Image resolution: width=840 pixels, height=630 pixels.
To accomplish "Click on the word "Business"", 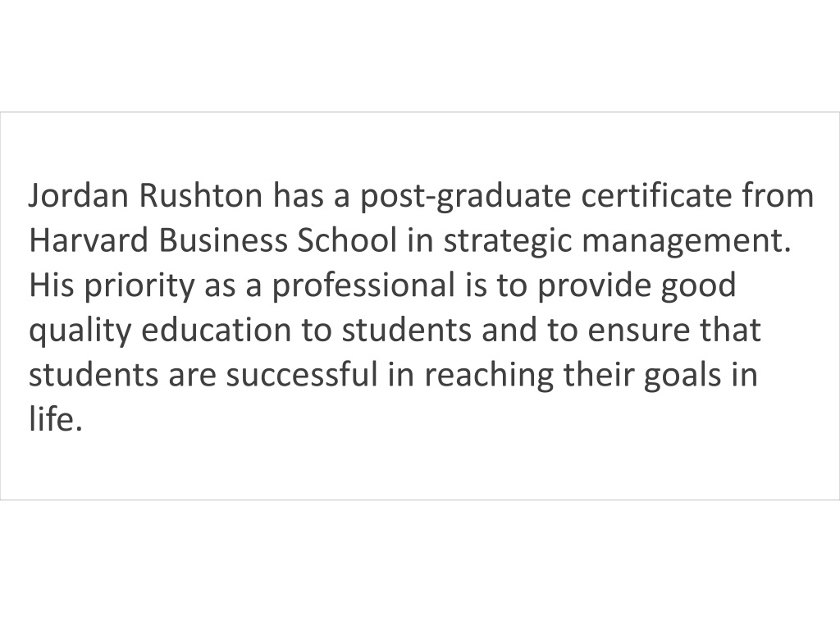I will coord(223,240).
